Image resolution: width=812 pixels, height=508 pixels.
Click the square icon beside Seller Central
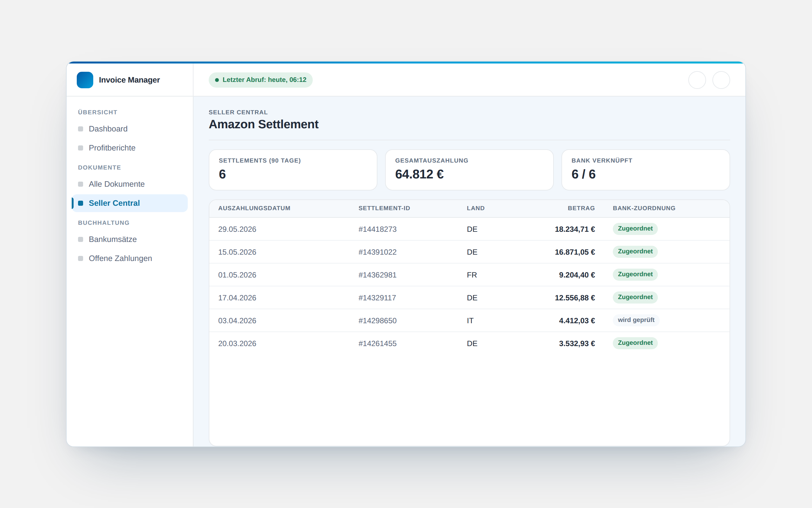click(81, 203)
